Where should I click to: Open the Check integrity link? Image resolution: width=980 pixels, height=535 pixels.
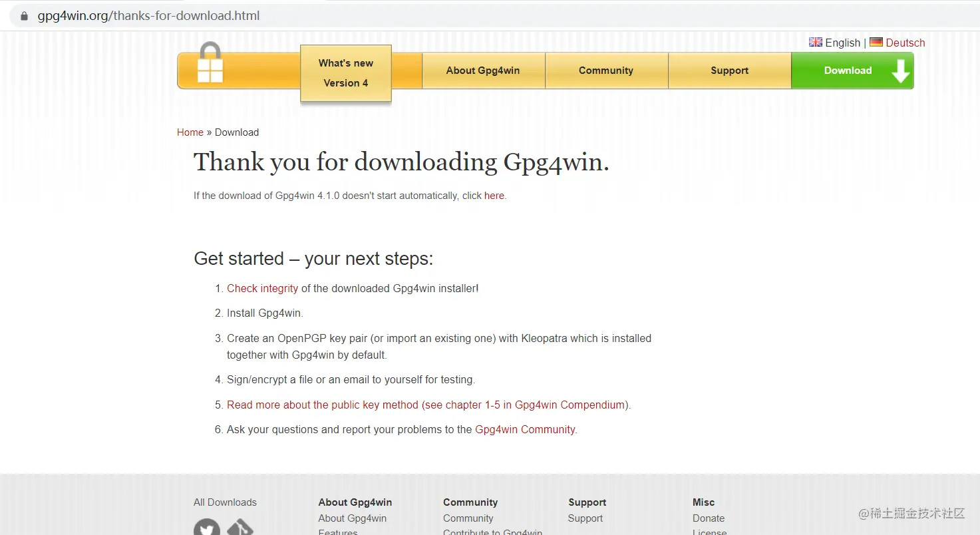(263, 288)
